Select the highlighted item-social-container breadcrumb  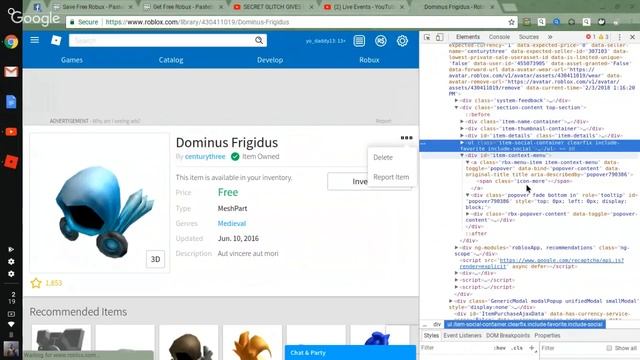click(525, 324)
